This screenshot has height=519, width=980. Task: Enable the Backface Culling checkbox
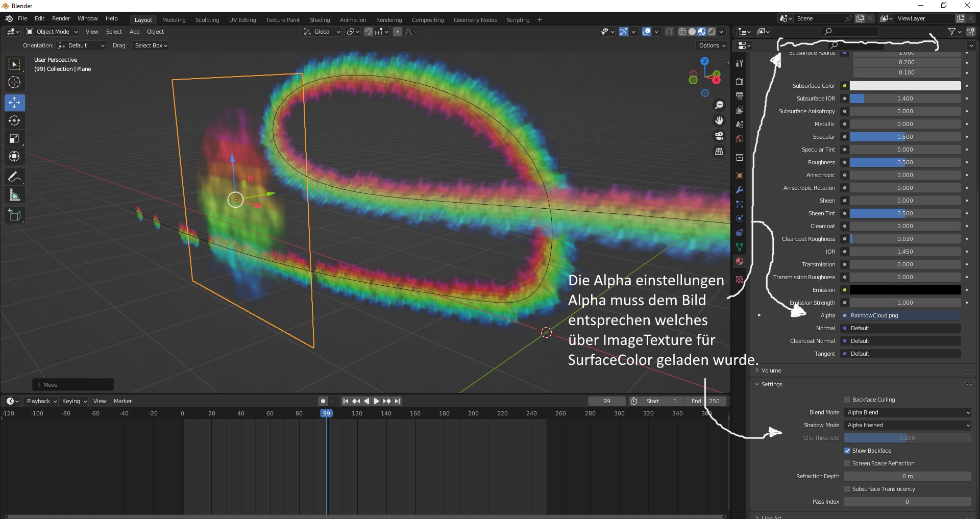pos(847,400)
